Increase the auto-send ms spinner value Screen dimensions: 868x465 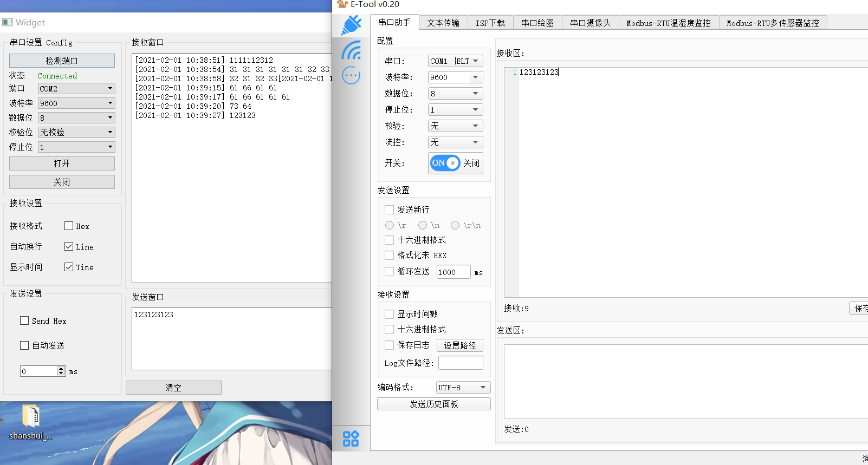click(x=61, y=369)
